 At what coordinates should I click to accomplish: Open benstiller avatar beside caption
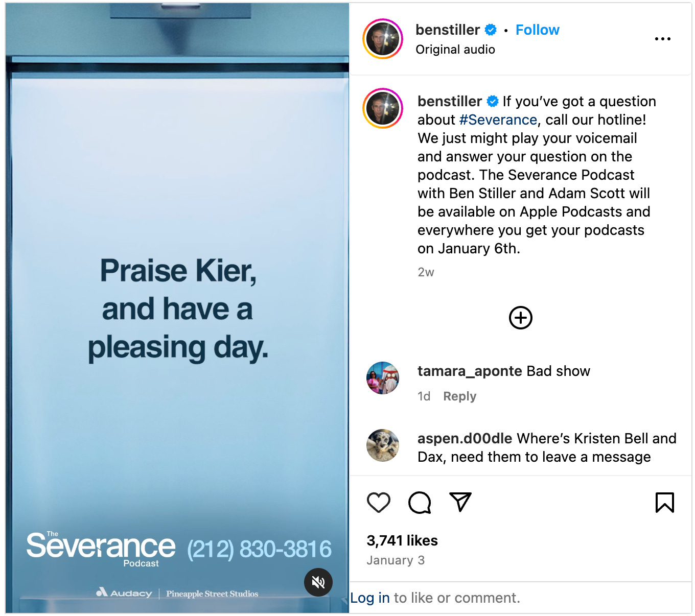(x=383, y=108)
